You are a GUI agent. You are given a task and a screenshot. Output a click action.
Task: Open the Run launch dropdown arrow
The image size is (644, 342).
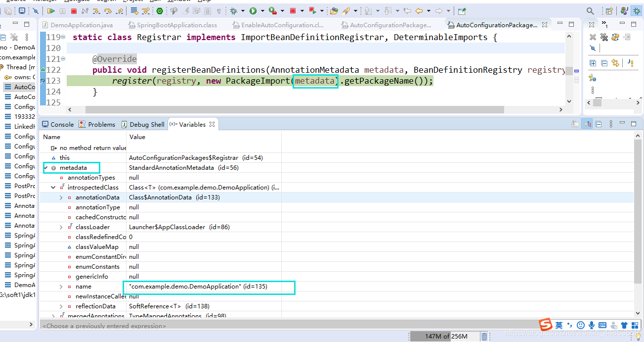[262, 11]
